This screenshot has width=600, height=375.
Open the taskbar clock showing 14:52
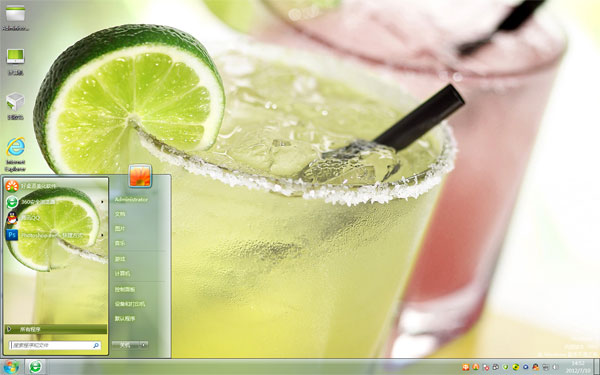click(578, 367)
